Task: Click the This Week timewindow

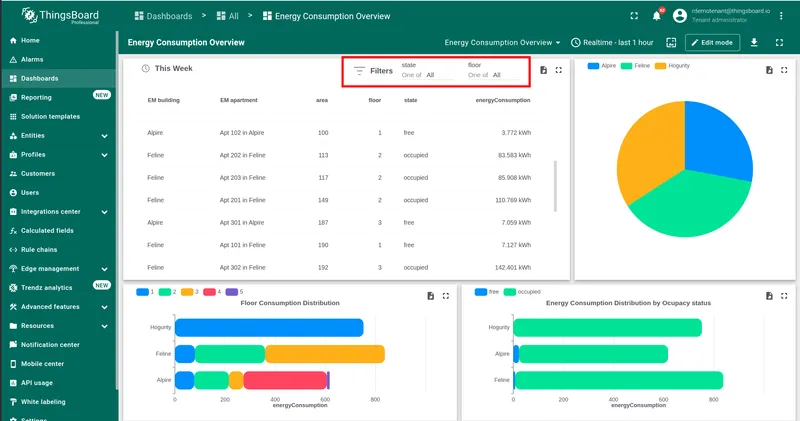Action: 167,68
